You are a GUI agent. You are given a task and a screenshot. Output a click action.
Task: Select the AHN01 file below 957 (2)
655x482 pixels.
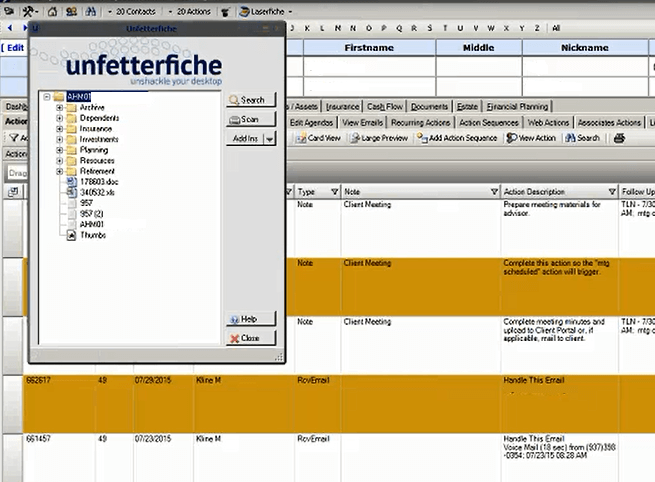click(91, 224)
